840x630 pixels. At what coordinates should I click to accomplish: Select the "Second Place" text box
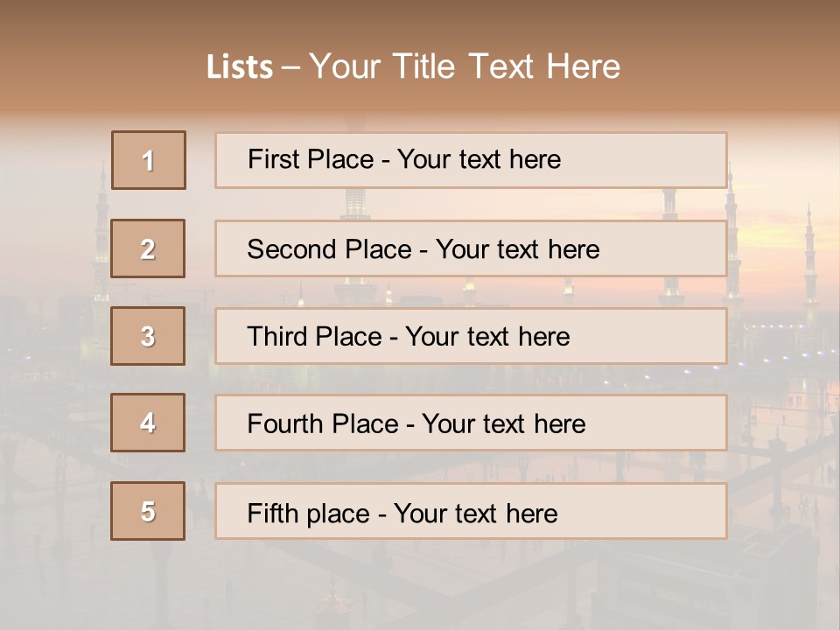(471, 248)
